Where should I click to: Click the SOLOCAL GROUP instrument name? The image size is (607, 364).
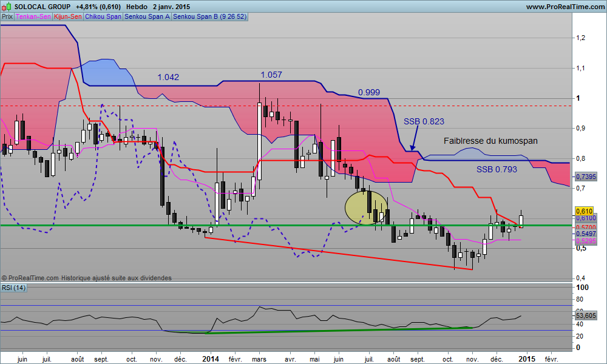click(x=42, y=7)
